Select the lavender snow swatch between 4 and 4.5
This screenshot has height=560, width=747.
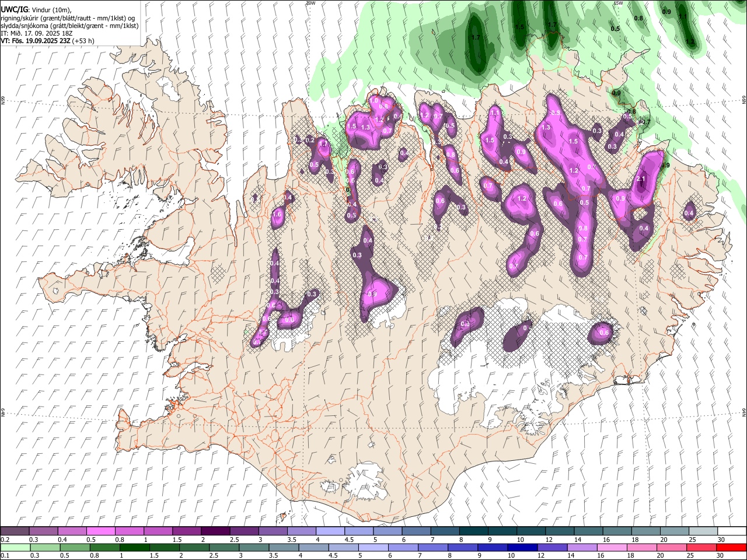tap(330, 531)
